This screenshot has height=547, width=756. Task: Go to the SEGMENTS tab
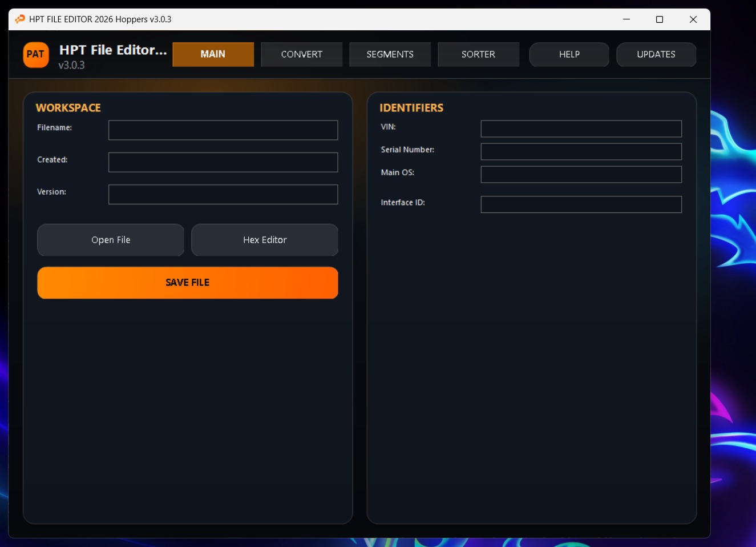coord(390,54)
